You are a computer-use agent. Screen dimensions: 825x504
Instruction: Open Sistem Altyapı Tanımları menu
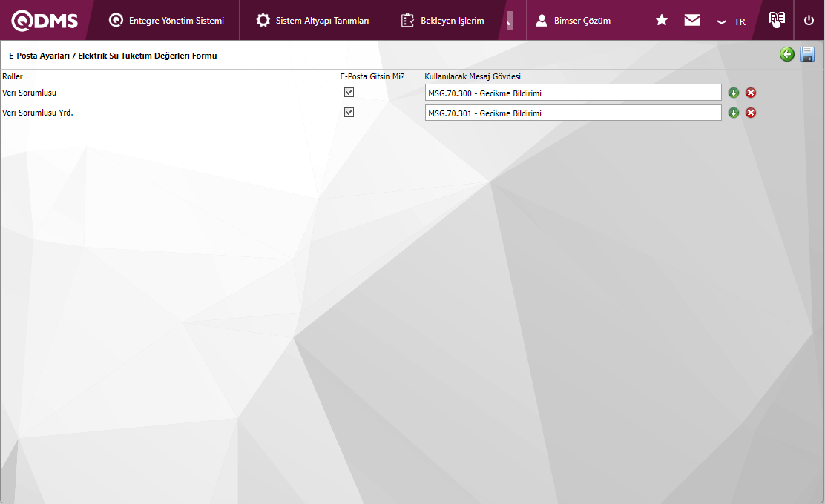(x=312, y=21)
